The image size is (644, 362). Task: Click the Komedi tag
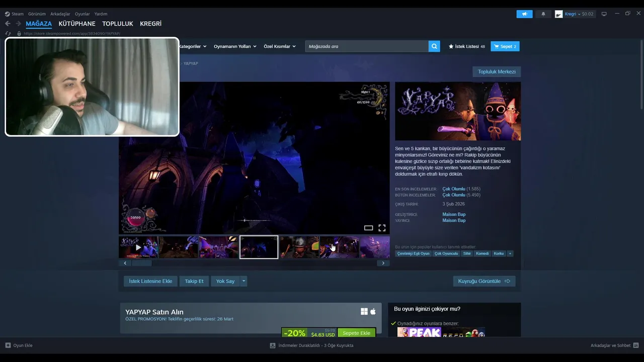(x=482, y=253)
